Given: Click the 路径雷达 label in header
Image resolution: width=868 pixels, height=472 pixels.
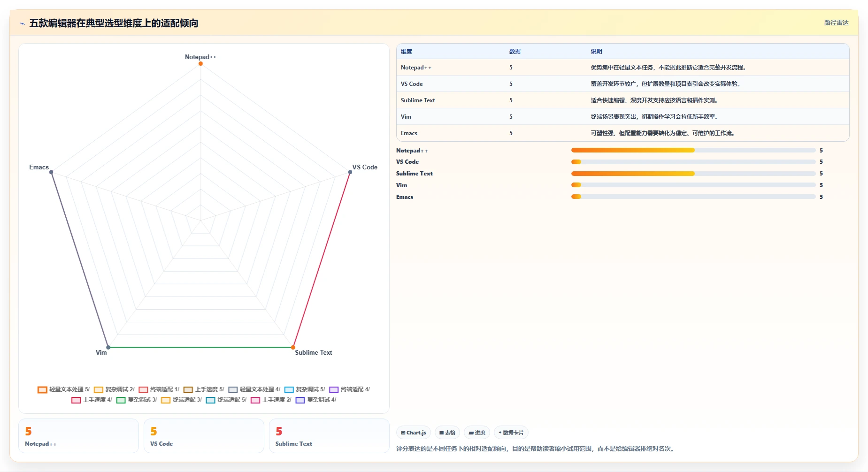Looking at the screenshot, I should (837, 23).
